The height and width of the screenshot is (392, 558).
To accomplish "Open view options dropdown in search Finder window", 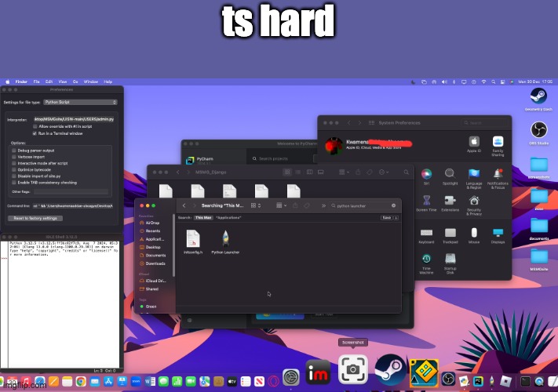I will [x=256, y=205].
